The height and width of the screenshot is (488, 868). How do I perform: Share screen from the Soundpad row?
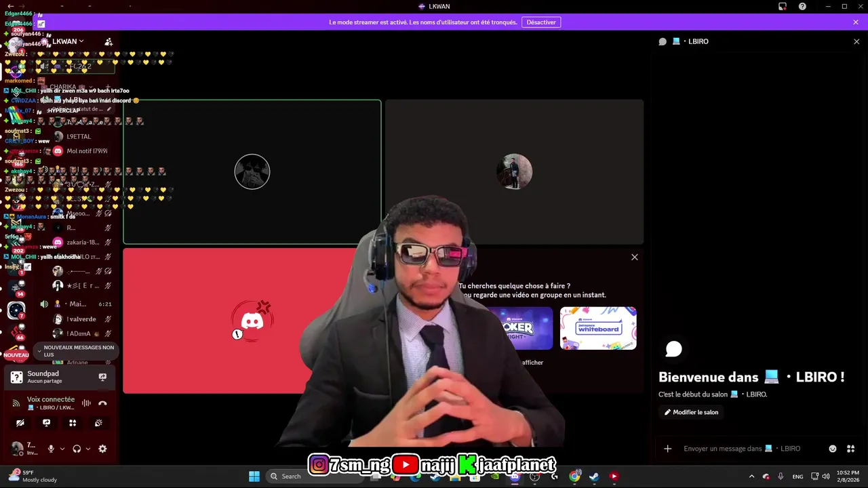[102, 377]
